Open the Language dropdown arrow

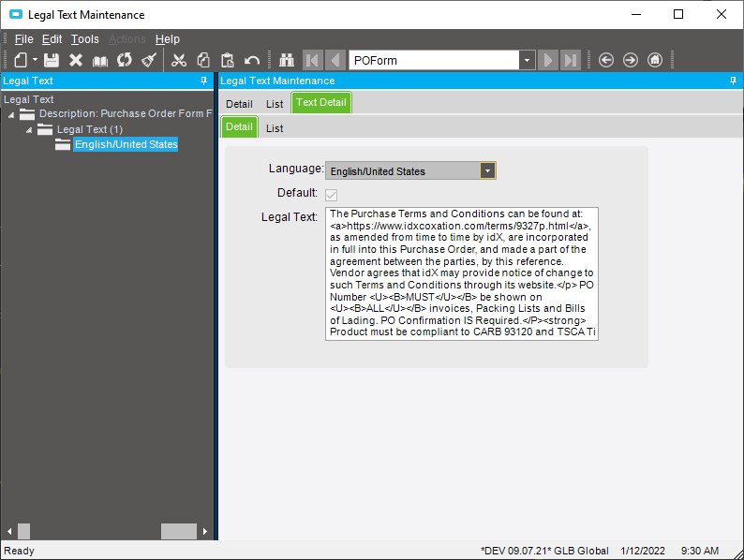click(487, 170)
